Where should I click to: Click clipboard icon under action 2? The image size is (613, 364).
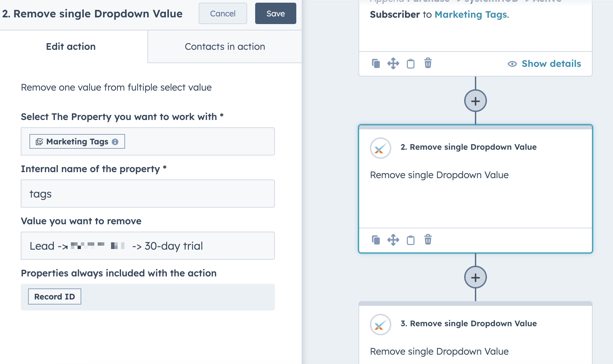(411, 240)
